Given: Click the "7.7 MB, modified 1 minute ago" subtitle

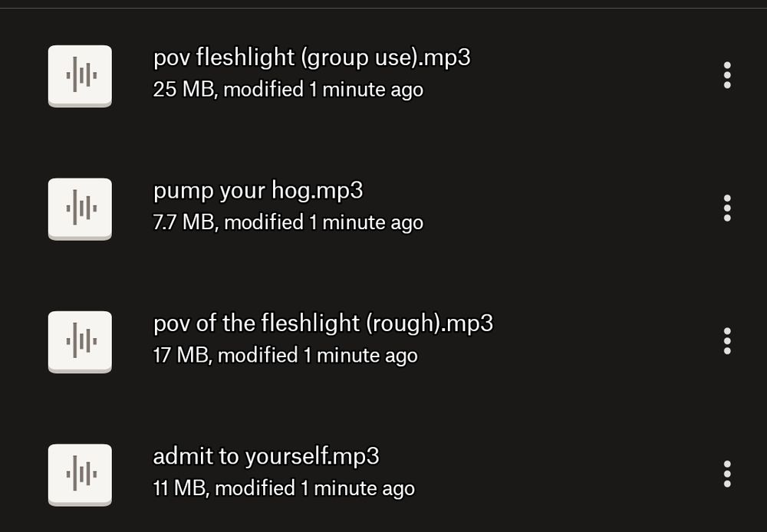Looking at the screenshot, I should [288, 223].
